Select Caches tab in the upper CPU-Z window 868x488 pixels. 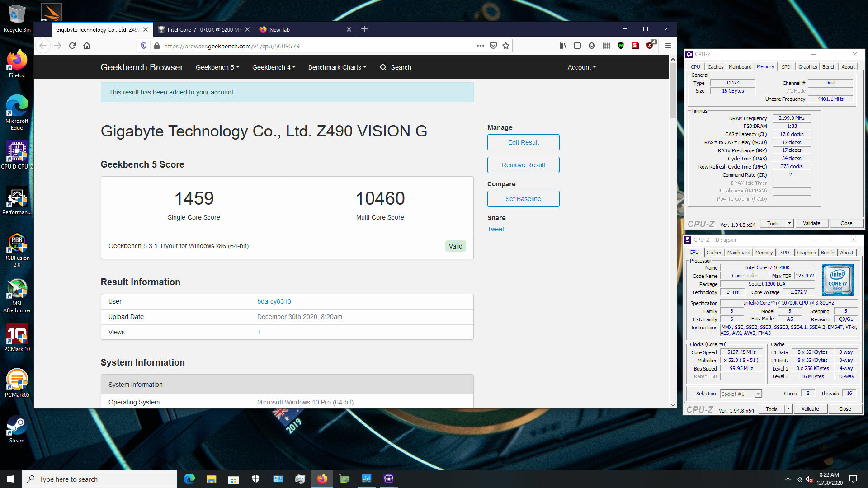point(715,67)
